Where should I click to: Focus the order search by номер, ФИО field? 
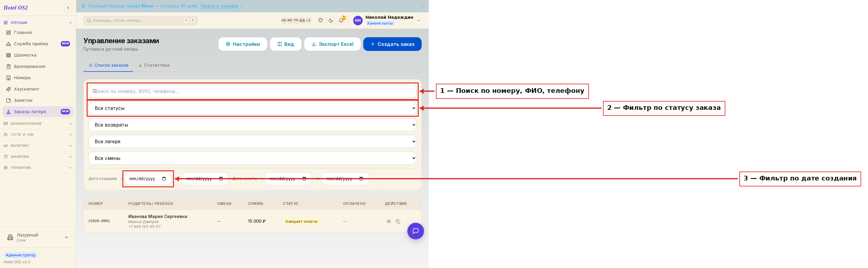coord(253,91)
